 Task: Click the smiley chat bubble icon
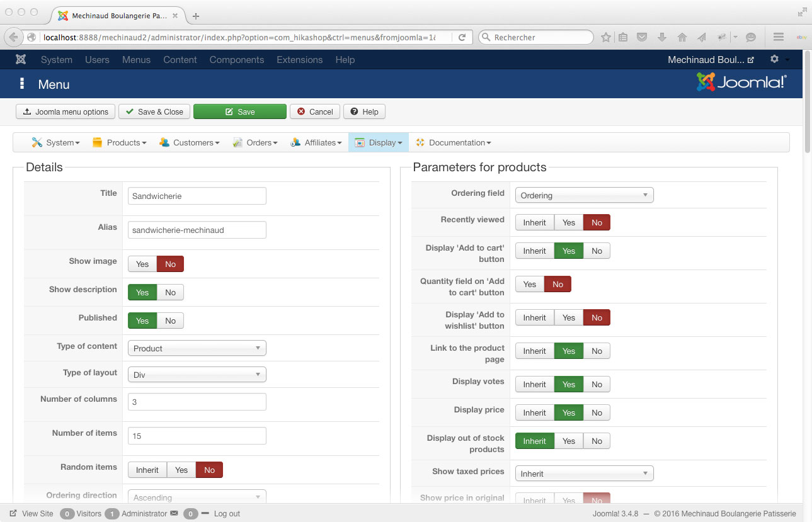coord(750,37)
